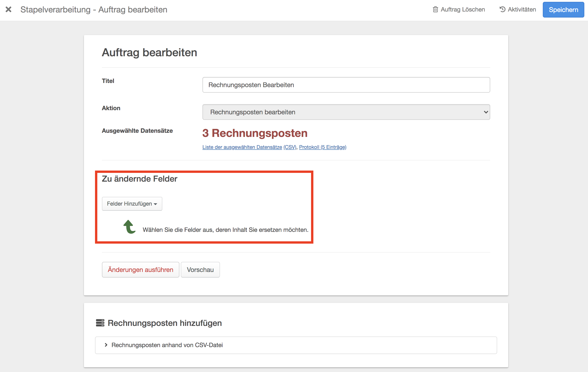
Task: Open the Felder Hinzufügen dropdown
Action: (132, 204)
